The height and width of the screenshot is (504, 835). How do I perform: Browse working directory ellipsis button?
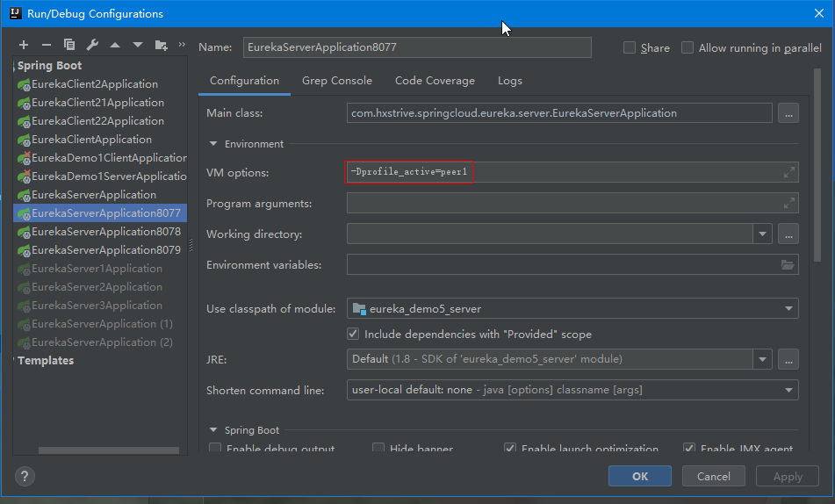click(x=788, y=234)
